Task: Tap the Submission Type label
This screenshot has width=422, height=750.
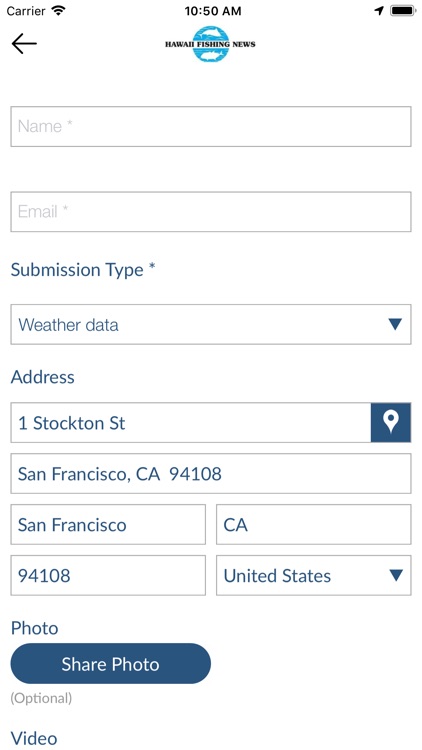Action: point(83,270)
